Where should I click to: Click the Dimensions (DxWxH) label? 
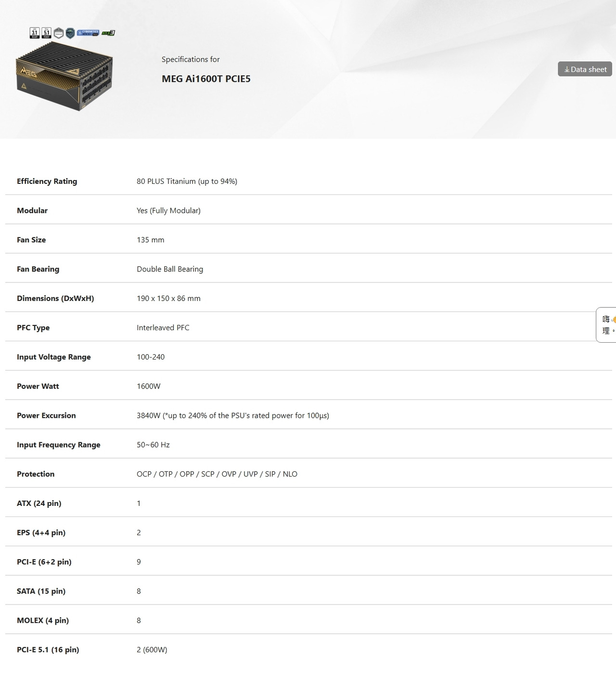[x=55, y=298]
